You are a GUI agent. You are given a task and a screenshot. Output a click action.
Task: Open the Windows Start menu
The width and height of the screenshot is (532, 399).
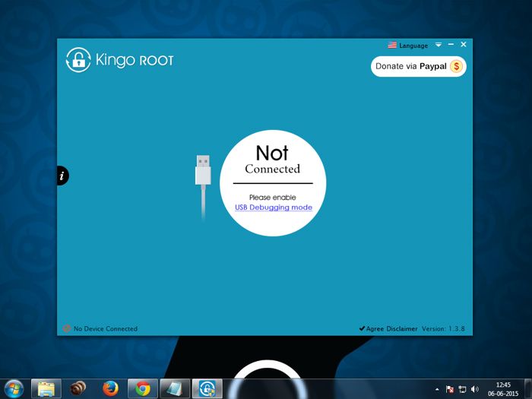(14, 388)
